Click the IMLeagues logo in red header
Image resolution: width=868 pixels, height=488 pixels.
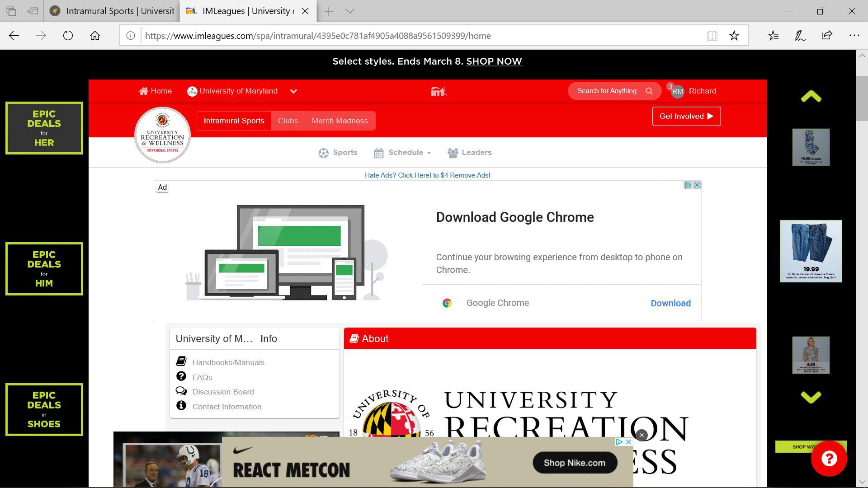click(x=438, y=91)
